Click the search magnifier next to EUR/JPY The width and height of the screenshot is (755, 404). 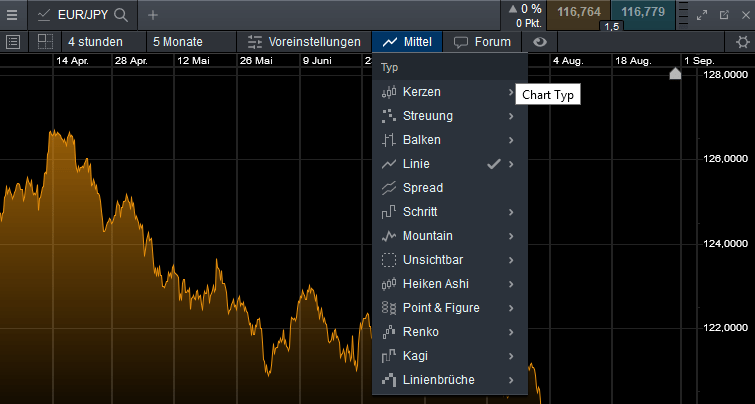(x=121, y=15)
